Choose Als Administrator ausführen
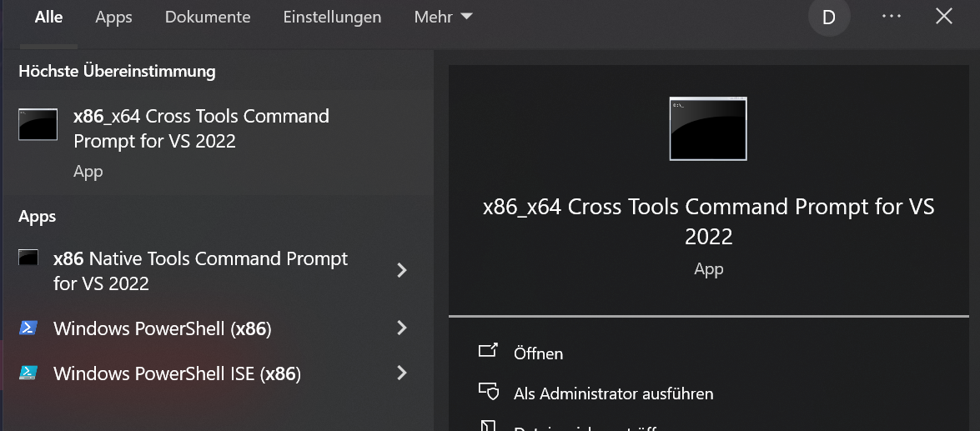This screenshot has height=431, width=980. click(x=613, y=394)
